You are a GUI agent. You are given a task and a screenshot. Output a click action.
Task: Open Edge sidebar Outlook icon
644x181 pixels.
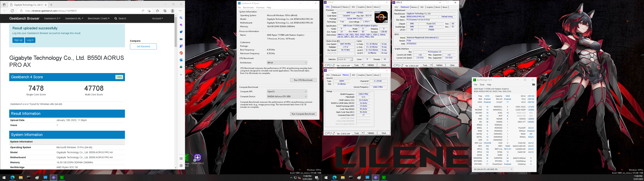pyautogui.click(x=181, y=60)
